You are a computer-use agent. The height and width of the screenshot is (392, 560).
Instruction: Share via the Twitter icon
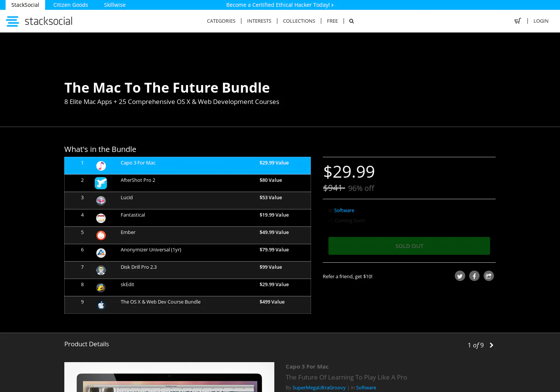pos(460,276)
